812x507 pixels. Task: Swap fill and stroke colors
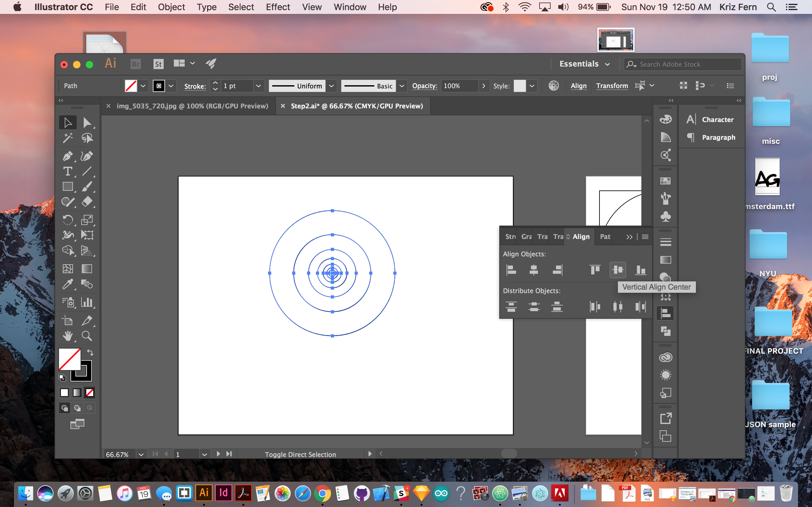90,352
